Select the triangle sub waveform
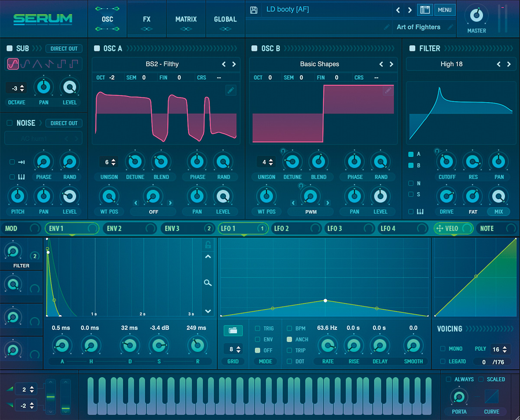This screenshot has width=520, height=420. (37, 65)
